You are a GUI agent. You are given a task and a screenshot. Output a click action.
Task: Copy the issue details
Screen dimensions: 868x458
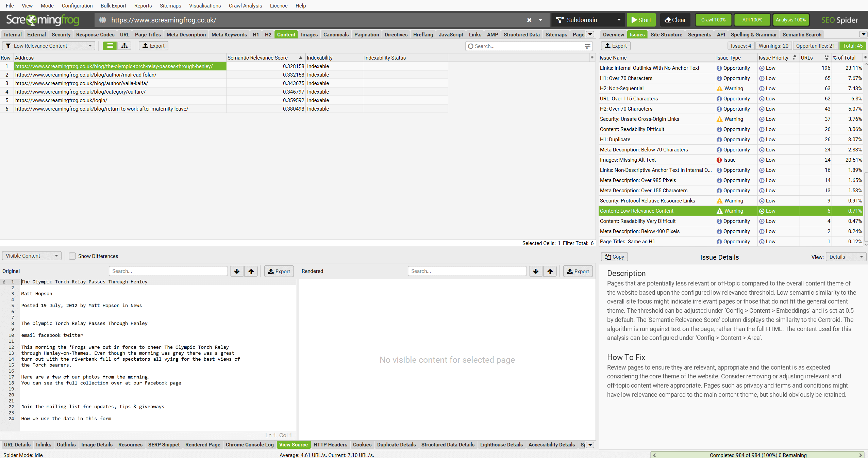pos(614,257)
